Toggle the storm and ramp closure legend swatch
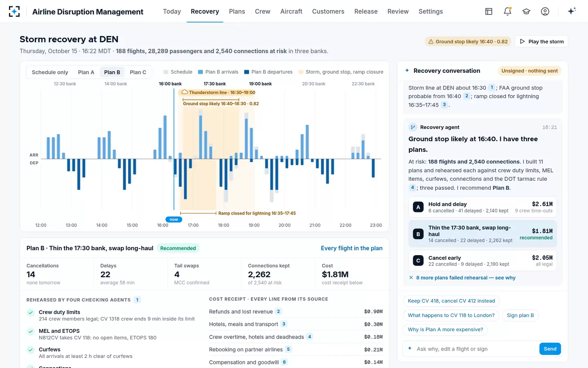The height and width of the screenshot is (368, 588). coord(301,72)
